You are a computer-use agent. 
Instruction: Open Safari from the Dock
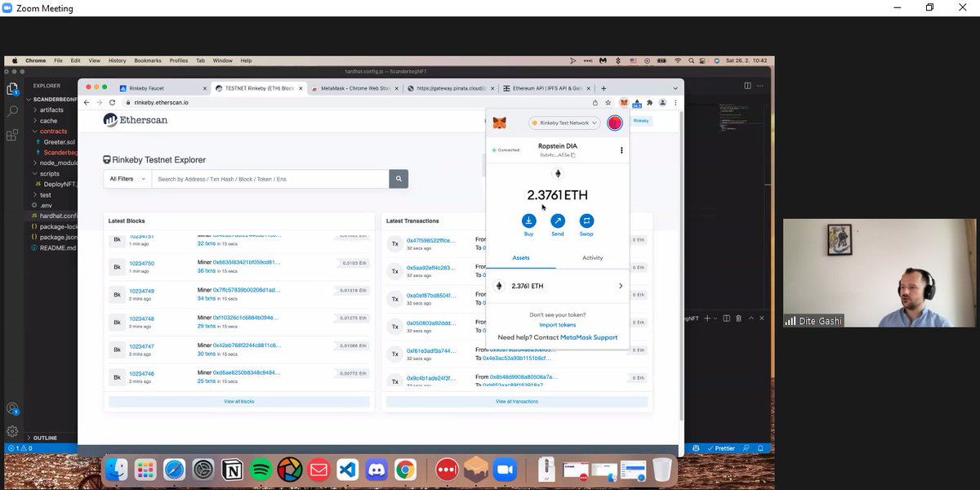point(175,470)
